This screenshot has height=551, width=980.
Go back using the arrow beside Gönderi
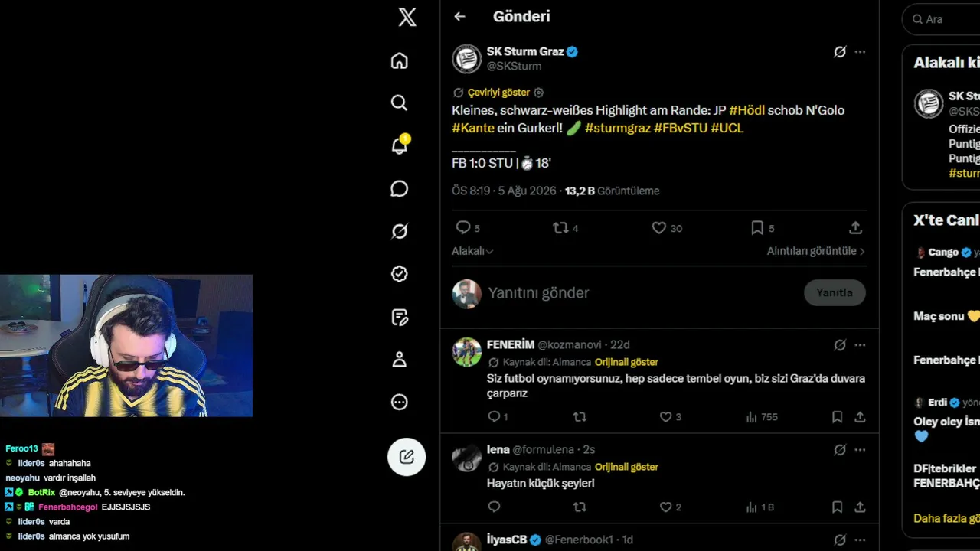[459, 16]
